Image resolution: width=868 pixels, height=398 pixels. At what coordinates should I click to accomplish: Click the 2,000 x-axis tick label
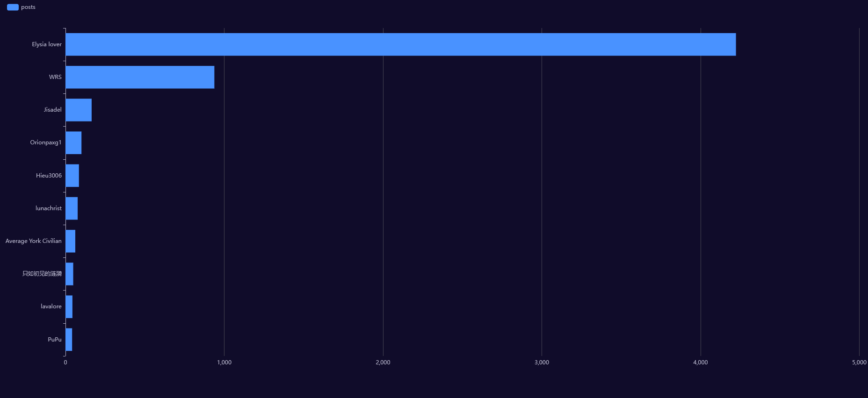tap(383, 362)
